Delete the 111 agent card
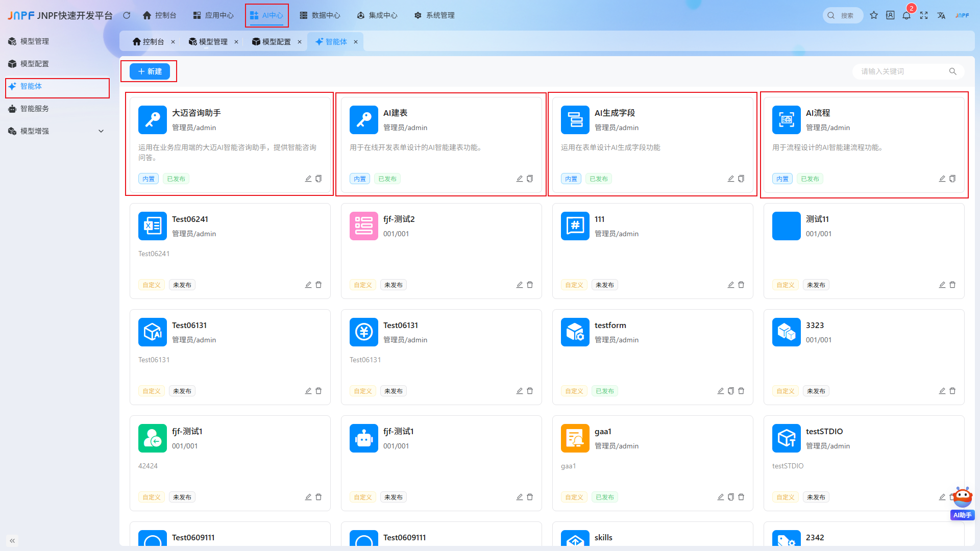 click(x=741, y=285)
